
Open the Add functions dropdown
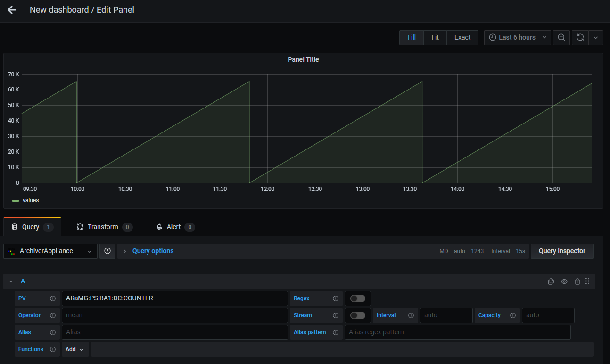[x=74, y=349]
